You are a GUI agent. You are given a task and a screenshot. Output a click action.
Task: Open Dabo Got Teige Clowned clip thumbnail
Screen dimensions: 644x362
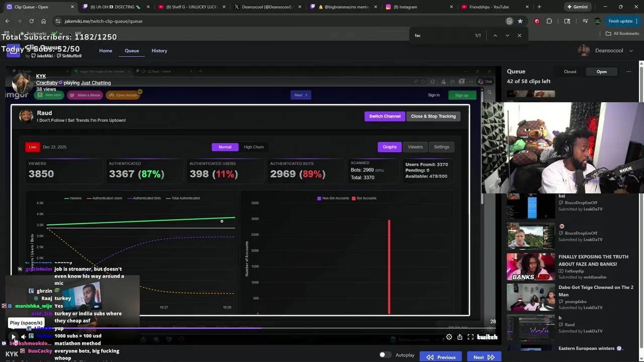[530, 298]
